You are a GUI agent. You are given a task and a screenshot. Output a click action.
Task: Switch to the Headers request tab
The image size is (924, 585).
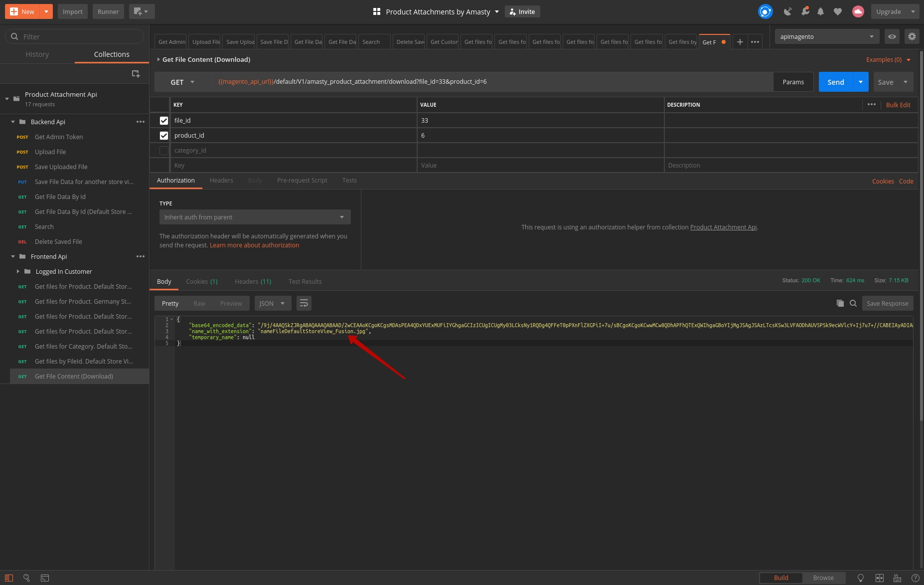[221, 181]
